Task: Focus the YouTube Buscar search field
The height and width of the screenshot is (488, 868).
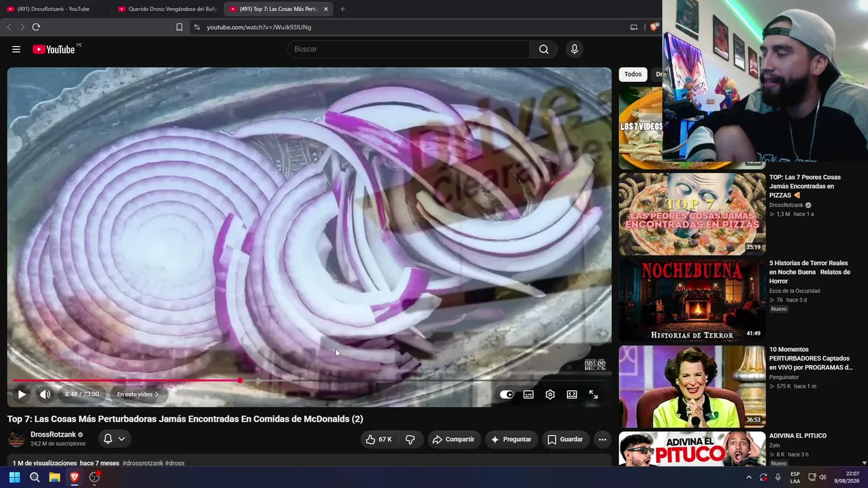Action: click(408, 49)
